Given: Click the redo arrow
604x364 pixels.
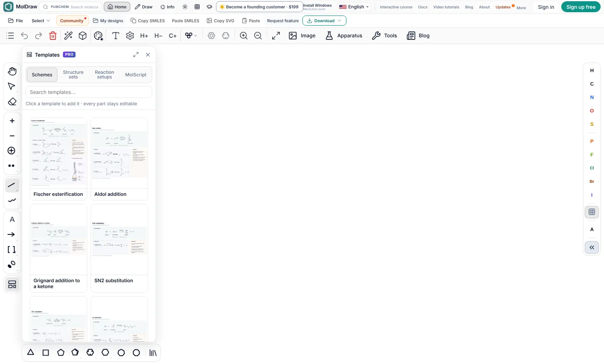Looking at the screenshot, I should click(x=39, y=36).
